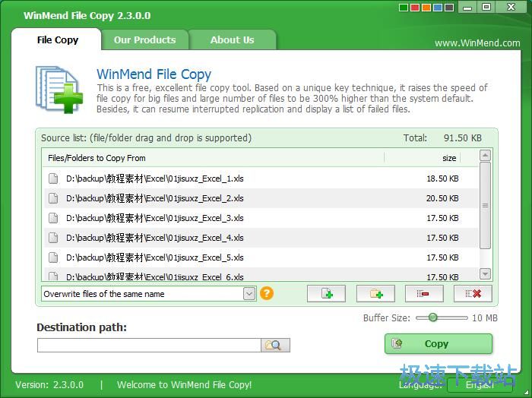Image resolution: width=532 pixels, height=398 pixels.
Task: Switch to the Our Products tab
Action: point(145,40)
